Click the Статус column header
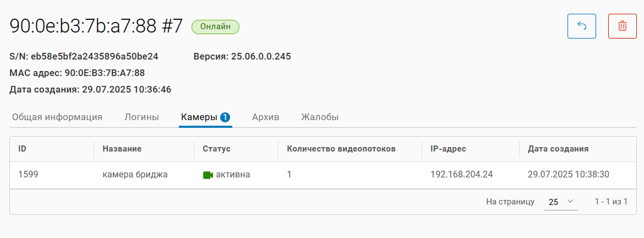 click(x=216, y=149)
